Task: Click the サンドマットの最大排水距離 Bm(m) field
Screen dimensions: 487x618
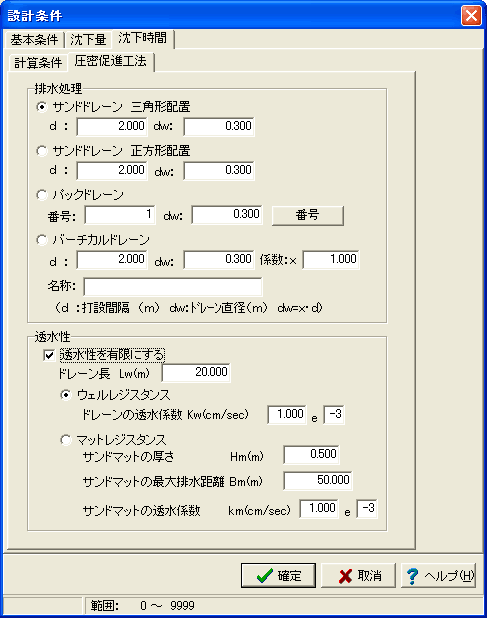Action: pyautogui.click(x=318, y=480)
